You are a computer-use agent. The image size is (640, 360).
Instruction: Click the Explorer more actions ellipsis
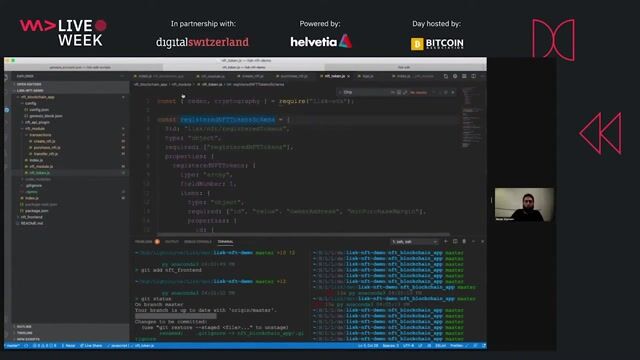coord(122,76)
